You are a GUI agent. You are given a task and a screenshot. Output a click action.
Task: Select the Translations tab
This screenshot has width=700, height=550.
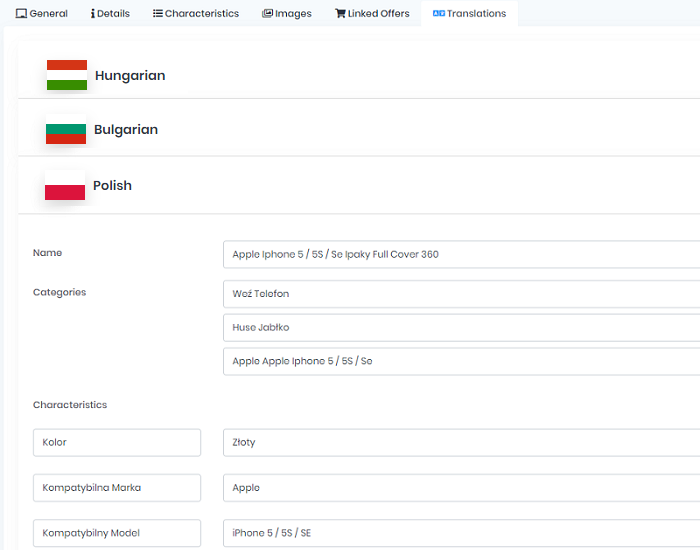pos(469,13)
